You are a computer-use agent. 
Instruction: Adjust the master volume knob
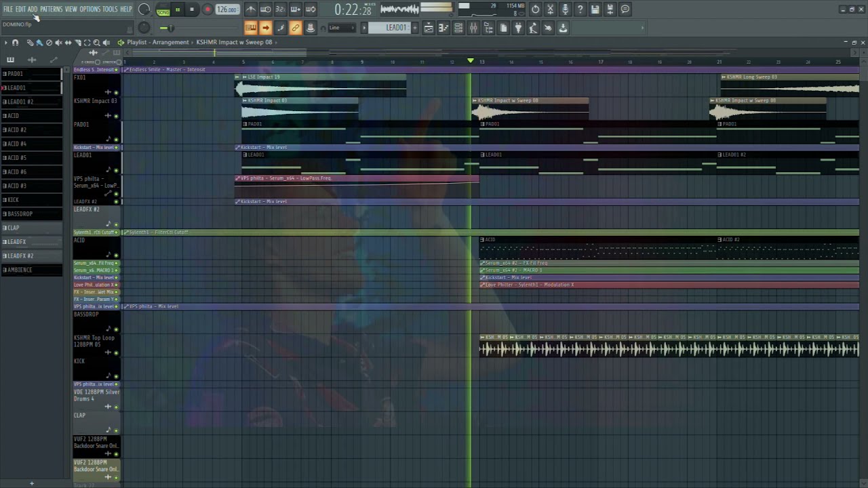point(144,9)
